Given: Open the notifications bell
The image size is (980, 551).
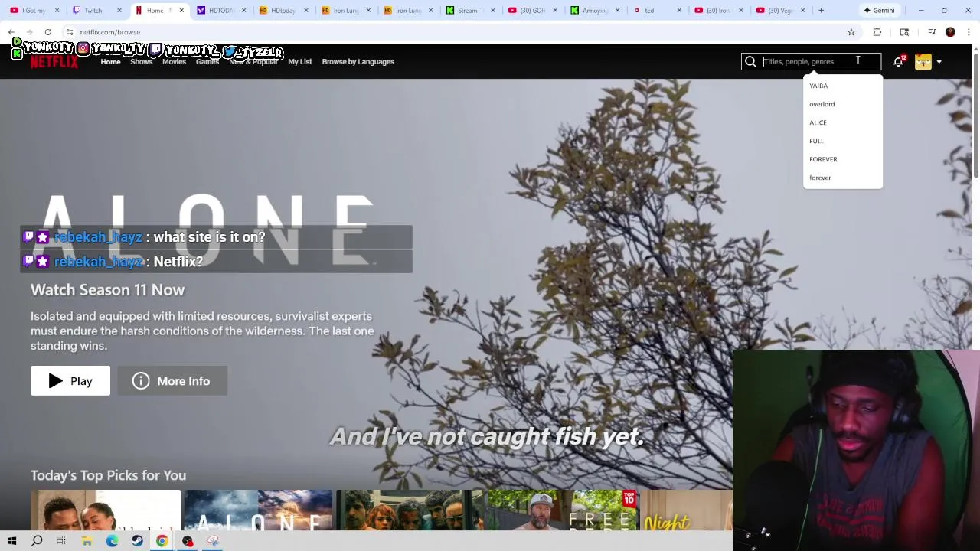Looking at the screenshot, I should 898,62.
